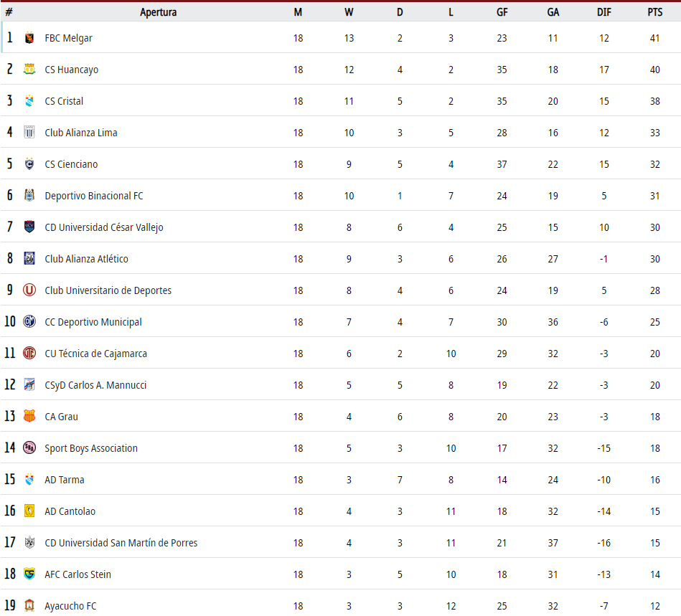Click the Club Universitario de Deportes logo
681x616 pixels.
(x=29, y=290)
